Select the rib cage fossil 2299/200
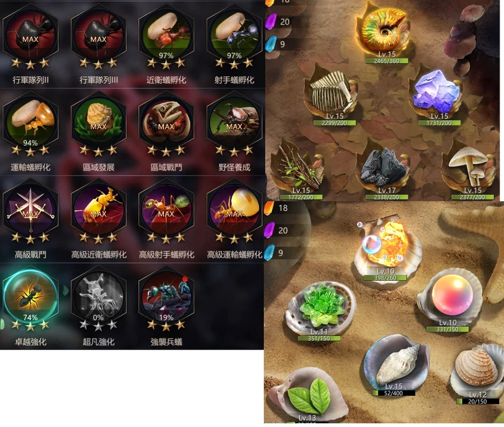The image size is (504, 427). pos(333,95)
